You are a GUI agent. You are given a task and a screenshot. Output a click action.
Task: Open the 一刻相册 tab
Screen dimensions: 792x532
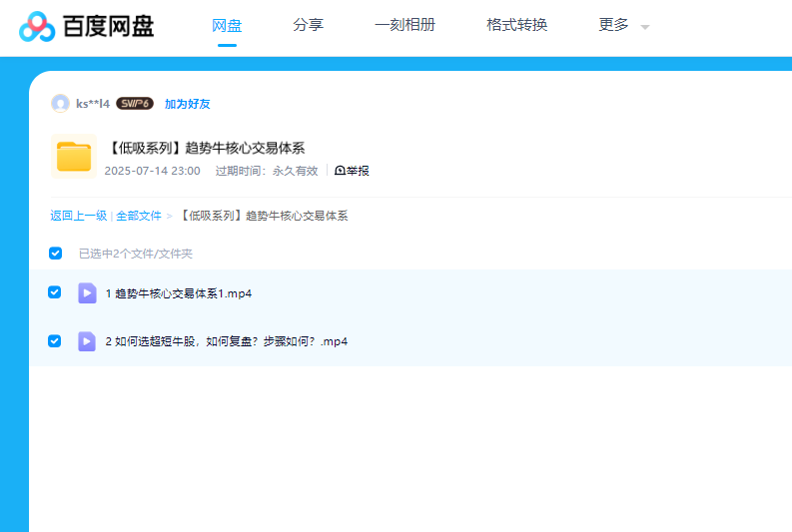pos(405,25)
